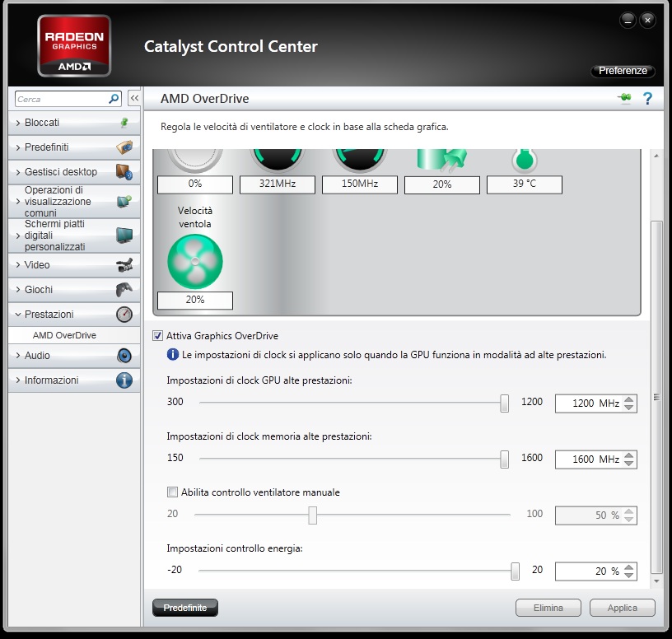Click the 1200 MHz GPU clock field
Screen dimensions: 672x639
[x=595, y=403]
